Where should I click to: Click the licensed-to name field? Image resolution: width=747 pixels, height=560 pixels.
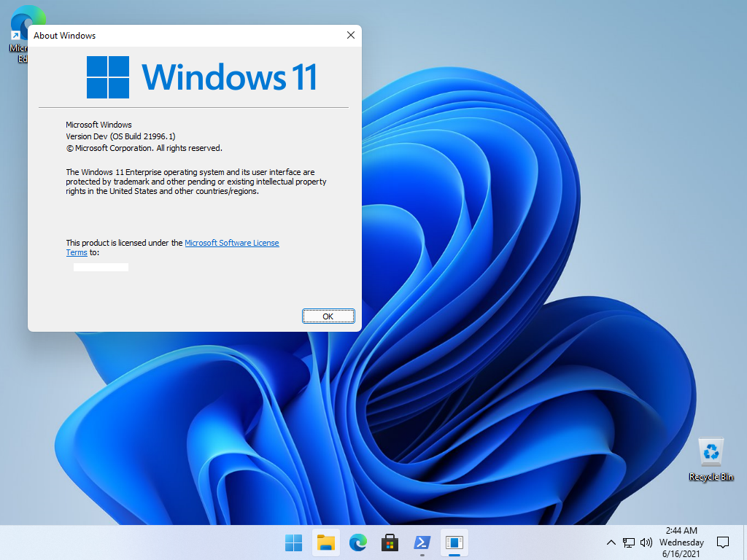click(101, 267)
